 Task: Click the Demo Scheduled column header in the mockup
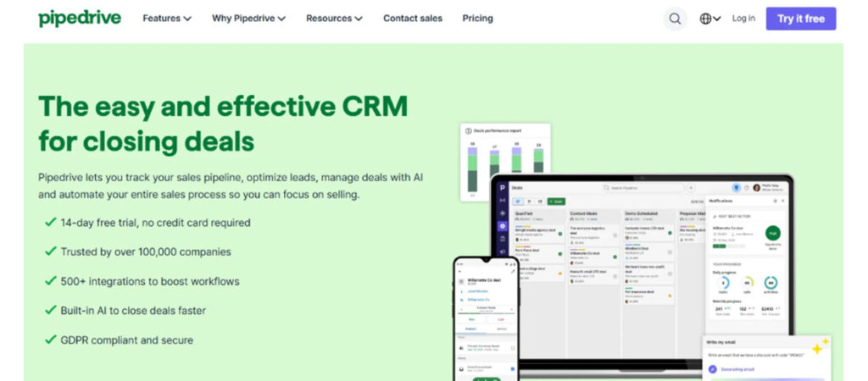tap(648, 216)
